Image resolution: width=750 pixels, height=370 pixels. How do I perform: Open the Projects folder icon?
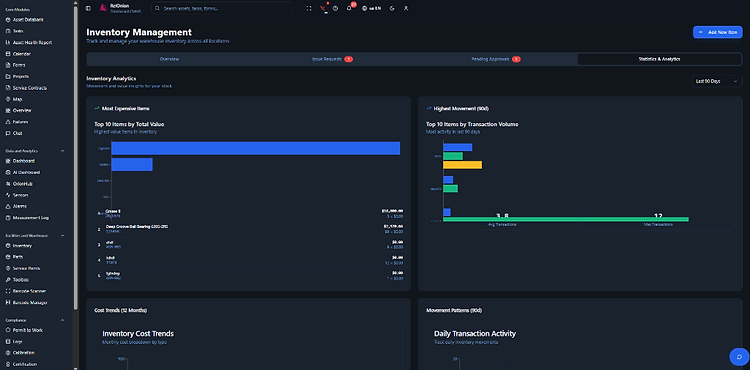pyautogui.click(x=8, y=76)
